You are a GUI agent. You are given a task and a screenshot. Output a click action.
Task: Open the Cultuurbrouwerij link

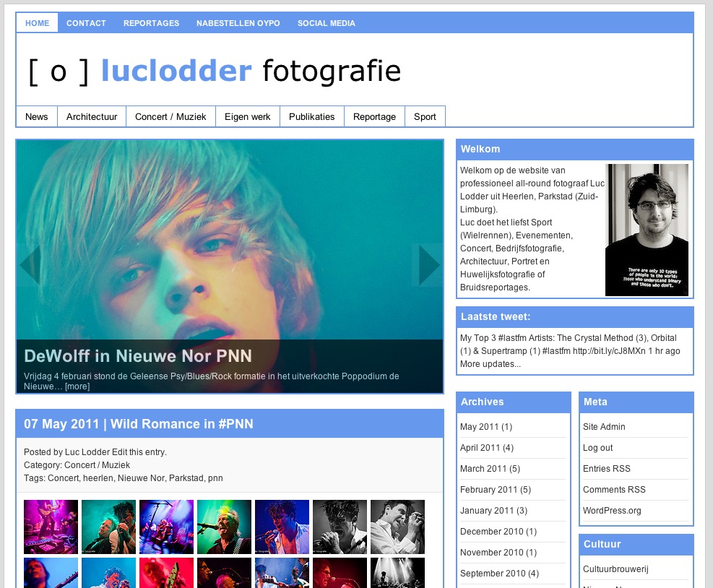click(x=615, y=569)
